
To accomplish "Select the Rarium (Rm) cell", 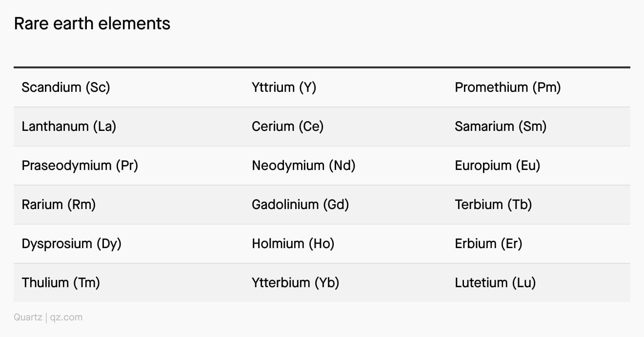I will [x=59, y=205].
